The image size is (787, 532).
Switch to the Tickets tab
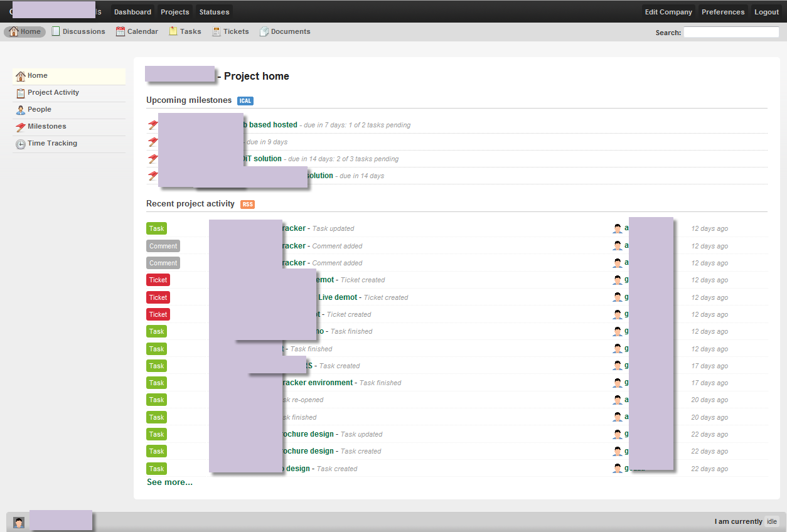tap(230, 31)
